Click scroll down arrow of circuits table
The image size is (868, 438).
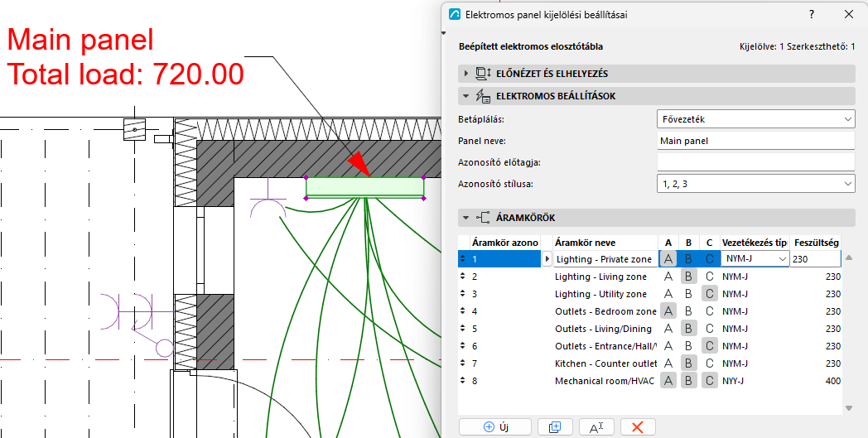pos(849,408)
